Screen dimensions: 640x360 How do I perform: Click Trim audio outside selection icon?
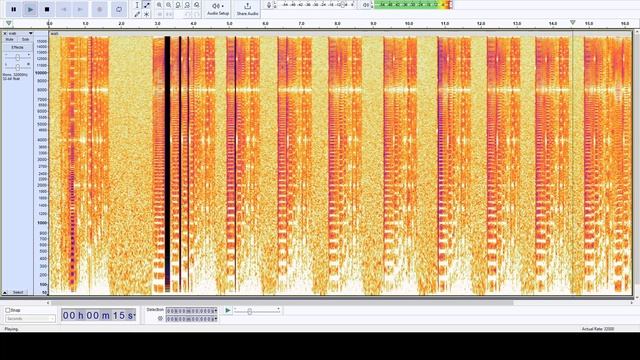pos(159,14)
